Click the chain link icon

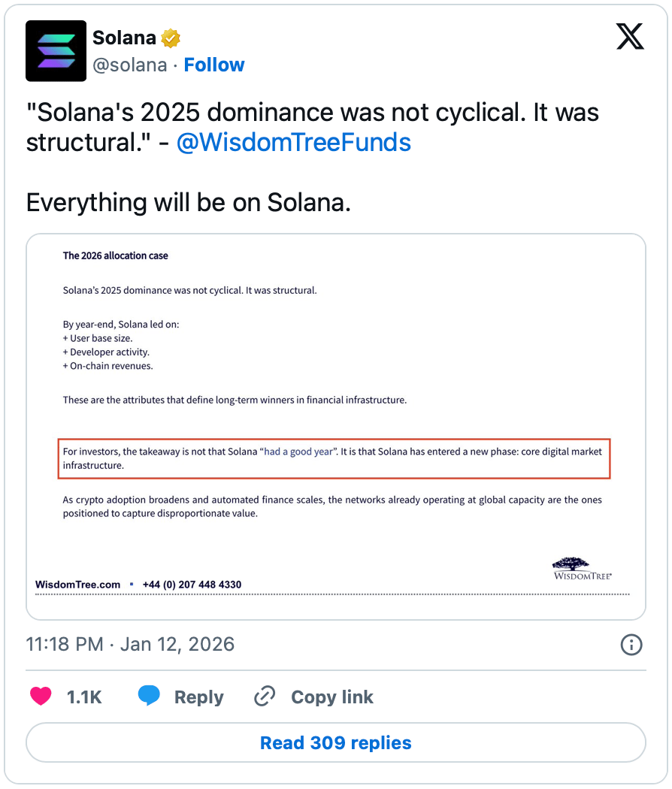(x=265, y=697)
